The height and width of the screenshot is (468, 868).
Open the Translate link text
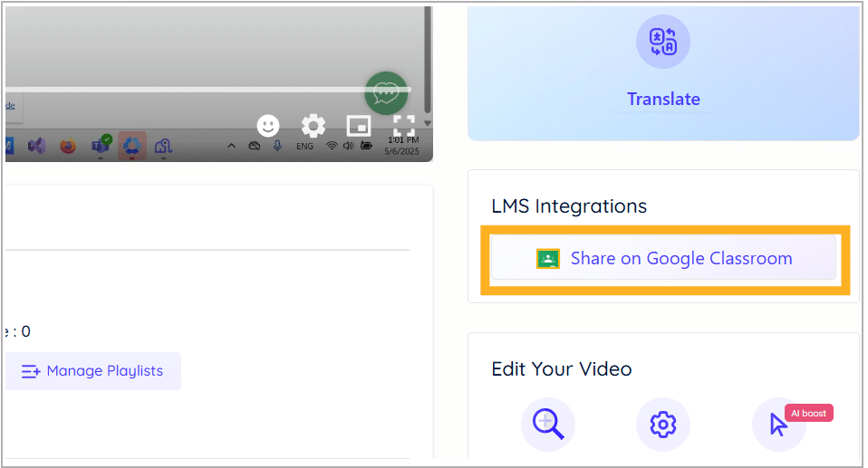(663, 99)
